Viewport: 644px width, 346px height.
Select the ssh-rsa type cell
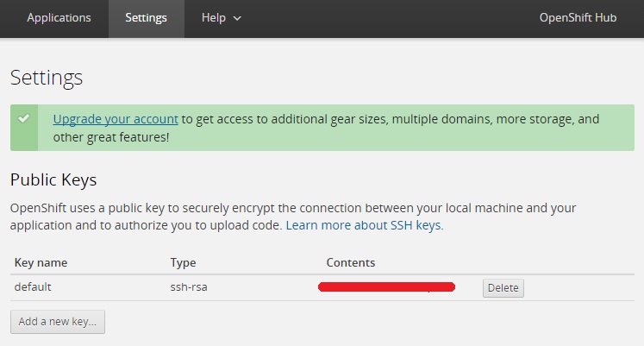(189, 286)
